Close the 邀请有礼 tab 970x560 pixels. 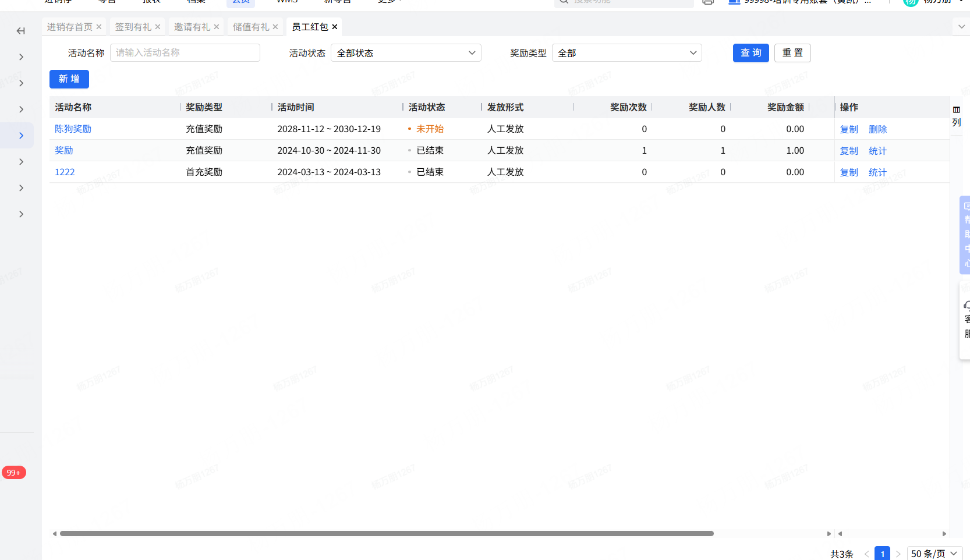pyautogui.click(x=217, y=27)
